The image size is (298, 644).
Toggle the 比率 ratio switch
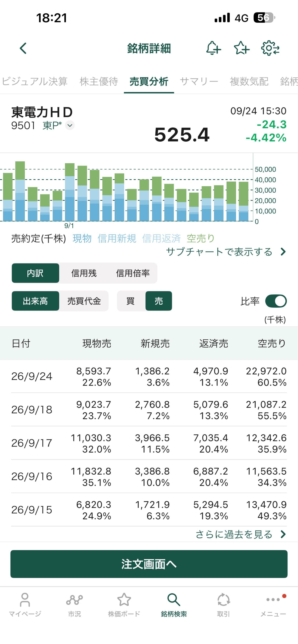276,301
